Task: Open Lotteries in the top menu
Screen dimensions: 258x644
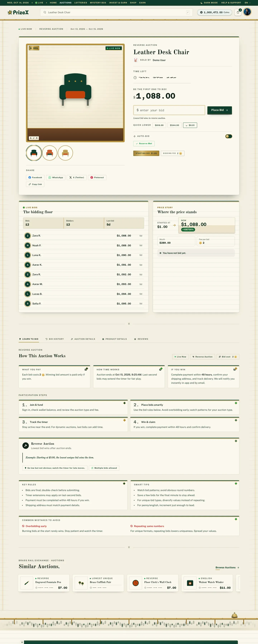Action: point(81,3)
